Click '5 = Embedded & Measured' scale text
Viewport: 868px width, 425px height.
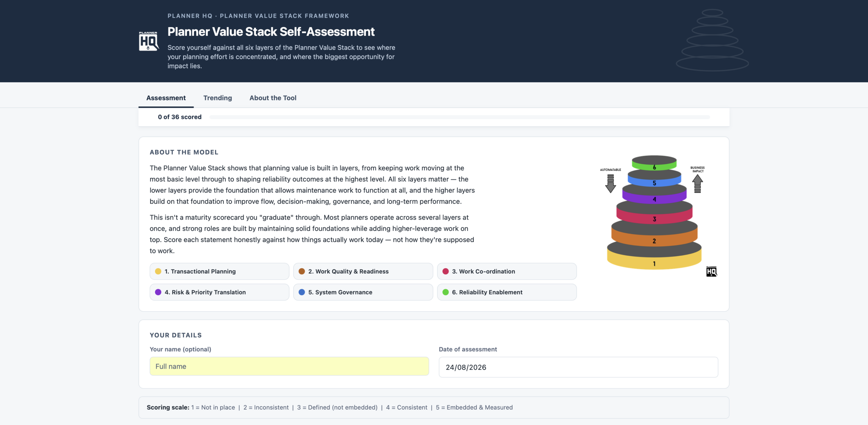coord(474,407)
